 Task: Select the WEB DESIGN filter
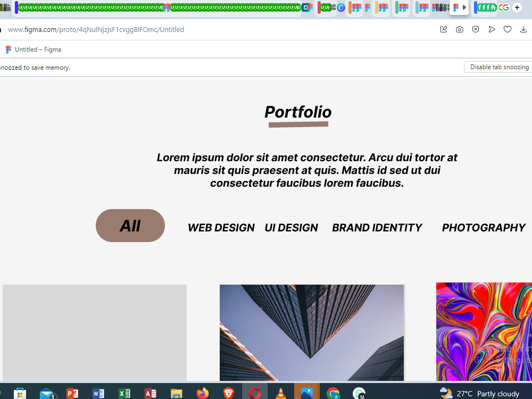pos(221,228)
